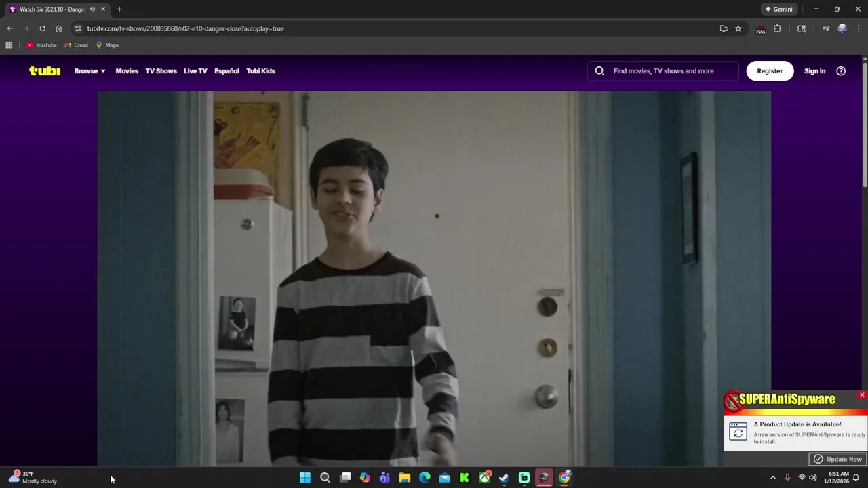Go back using browser back arrow
This screenshot has height=488, width=868.
(9, 28)
